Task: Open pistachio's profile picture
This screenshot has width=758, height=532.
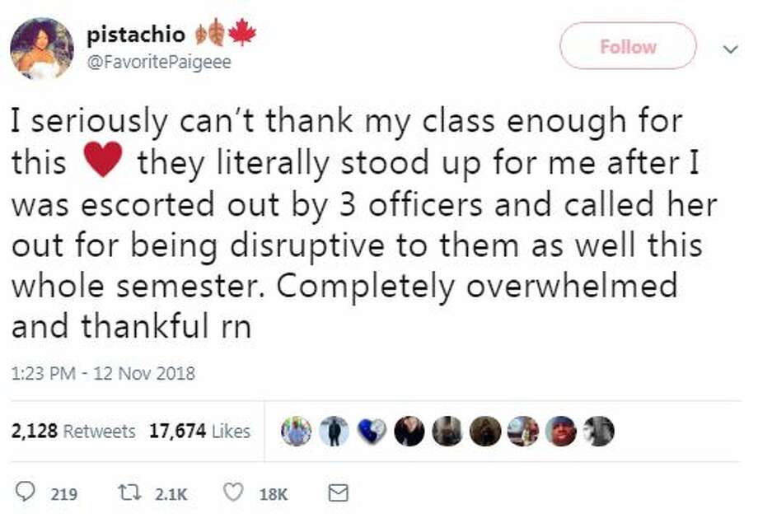Action: (41, 49)
